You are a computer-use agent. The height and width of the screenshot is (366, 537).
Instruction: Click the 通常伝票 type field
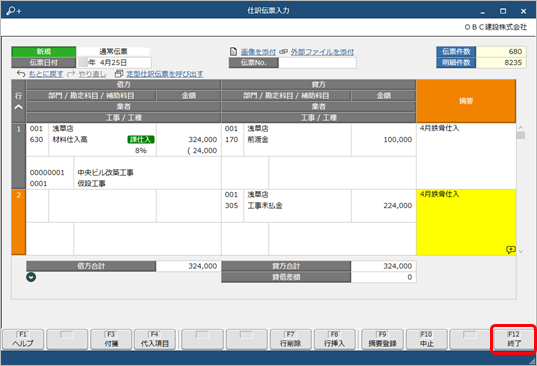(113, 52)
